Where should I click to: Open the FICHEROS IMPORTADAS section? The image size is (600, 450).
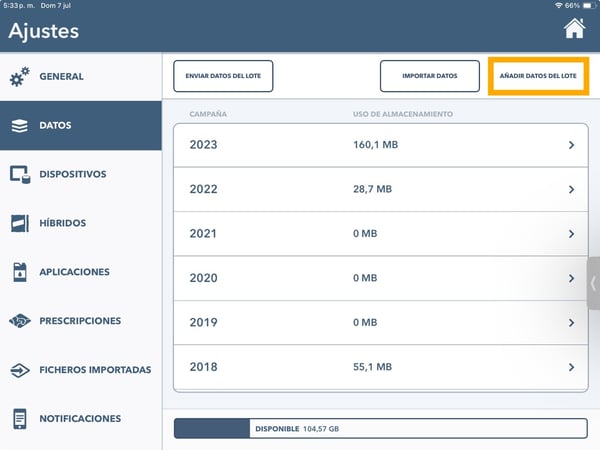tap(81, 370)
